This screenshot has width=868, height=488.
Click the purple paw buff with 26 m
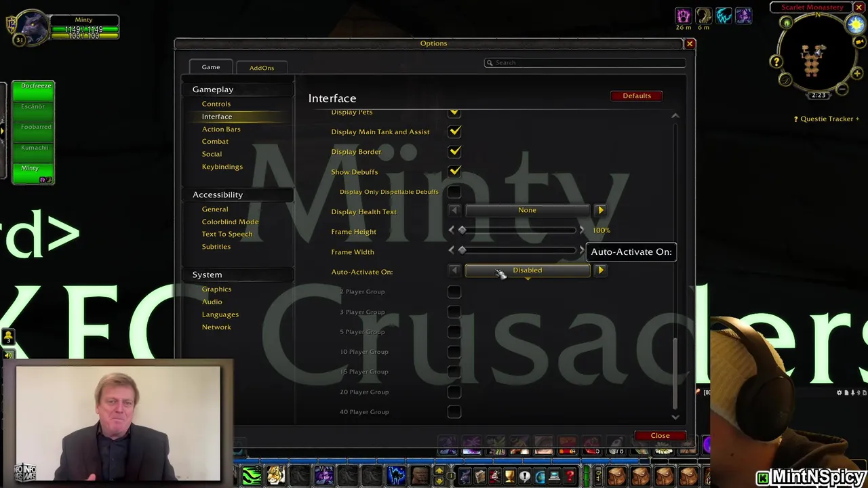pyautogui.click(x=683, y=16)
